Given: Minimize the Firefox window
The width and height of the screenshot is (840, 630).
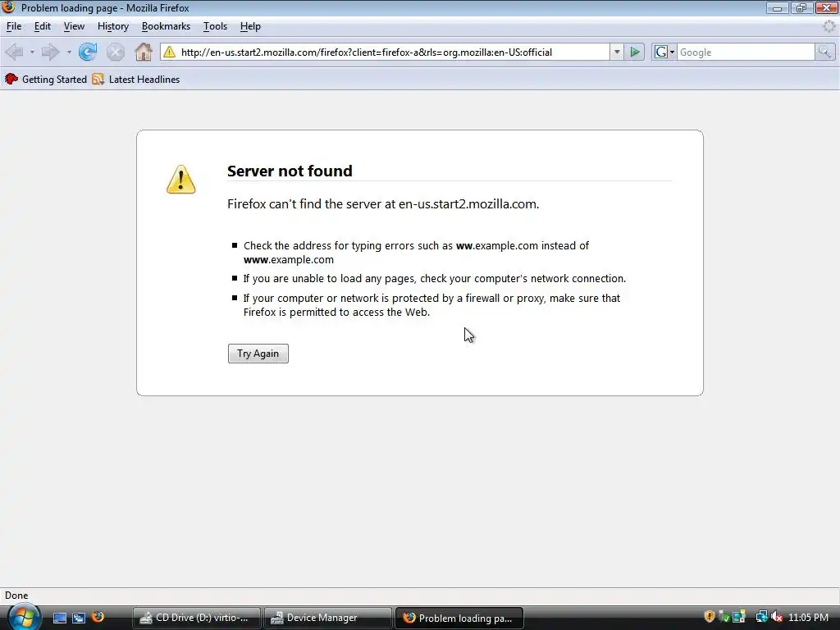Looking at the screenshot, I should pos(777,8).
